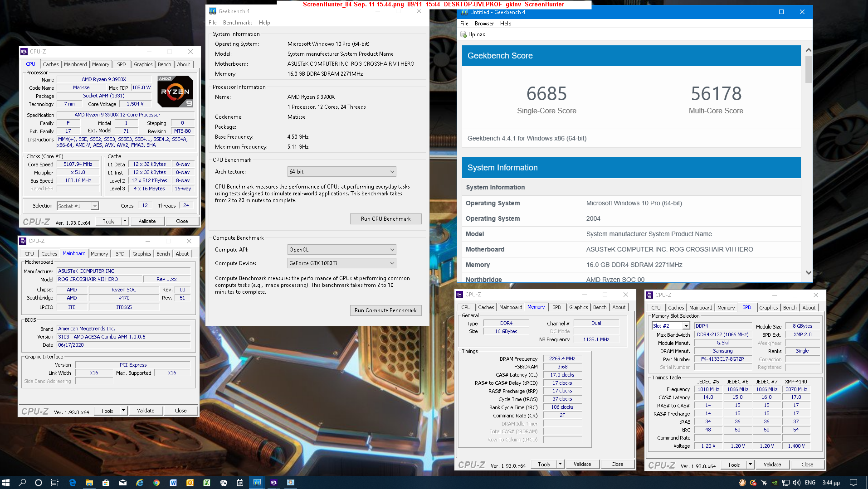Open Benchmarks menu in Geekbench 4

coord(238,23)
